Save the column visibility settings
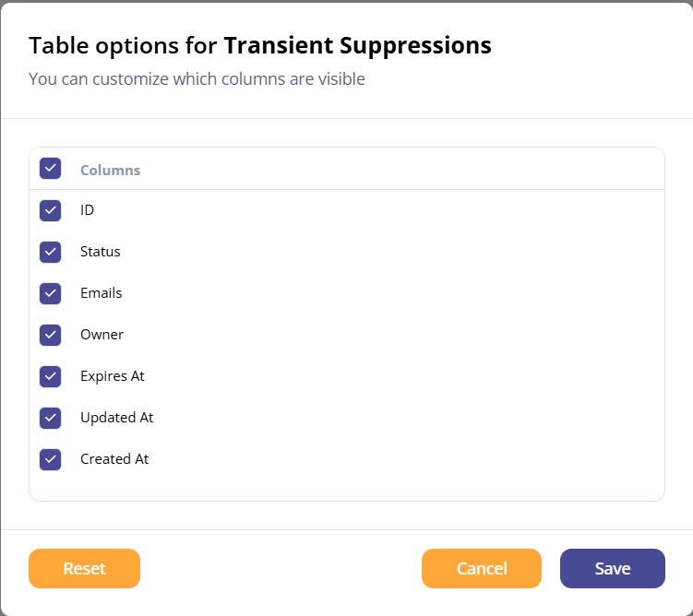This screenshot has width=693, height=616. pos(612,568)
